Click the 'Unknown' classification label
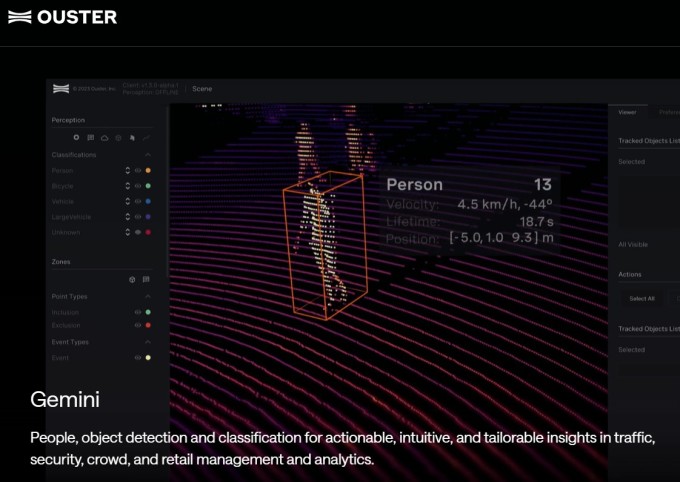This screenshot has width=680, height=482. (x=66, y=232)
